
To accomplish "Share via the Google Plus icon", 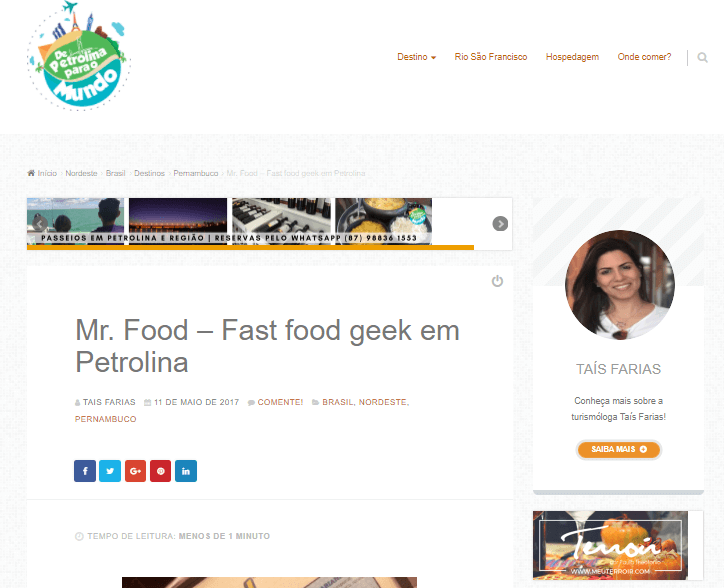I will click(x=135, y=471).
